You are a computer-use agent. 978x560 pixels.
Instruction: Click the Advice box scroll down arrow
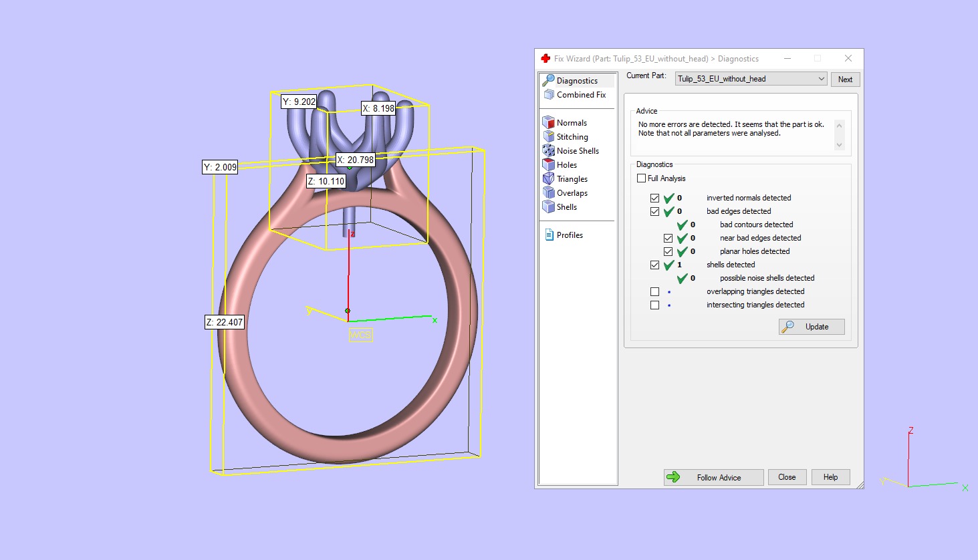point(840,145)
